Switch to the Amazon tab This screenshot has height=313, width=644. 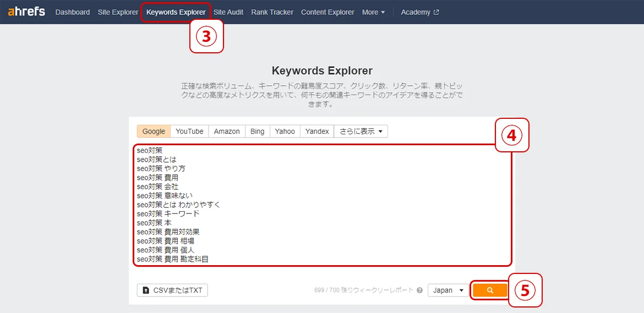[227, 131]
